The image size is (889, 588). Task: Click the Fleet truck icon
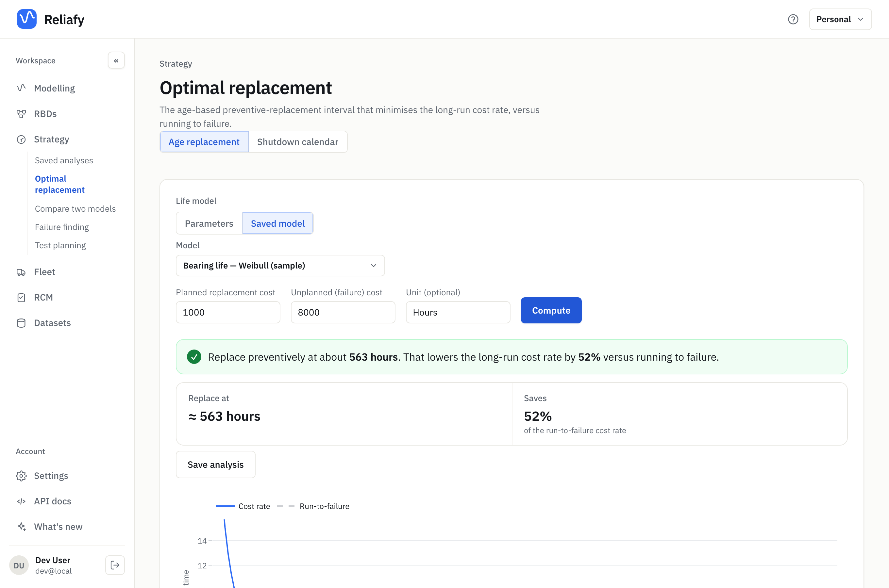point(21,272)
